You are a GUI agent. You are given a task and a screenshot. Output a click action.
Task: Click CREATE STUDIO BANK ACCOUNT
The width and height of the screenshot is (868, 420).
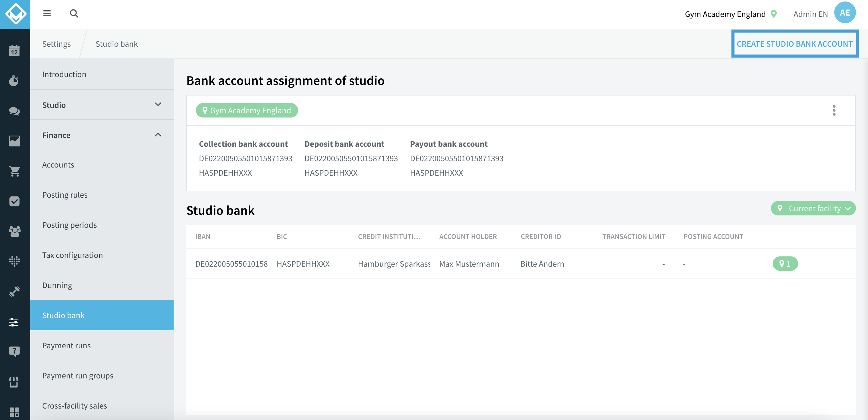794,44
